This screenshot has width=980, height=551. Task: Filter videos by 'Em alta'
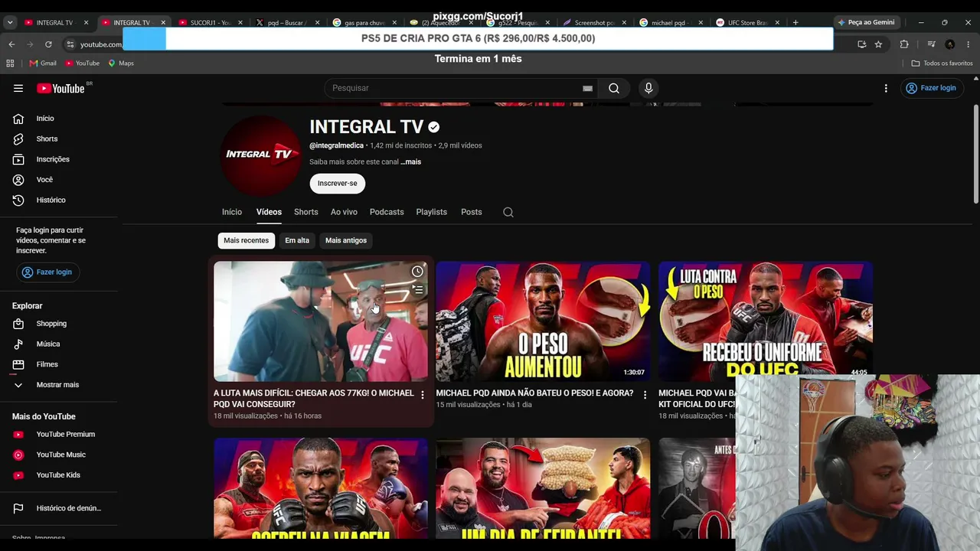click(297, 240)
